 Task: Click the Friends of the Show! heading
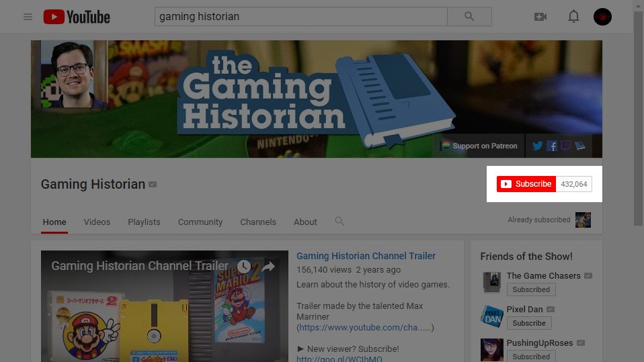(x=526, y=257)
